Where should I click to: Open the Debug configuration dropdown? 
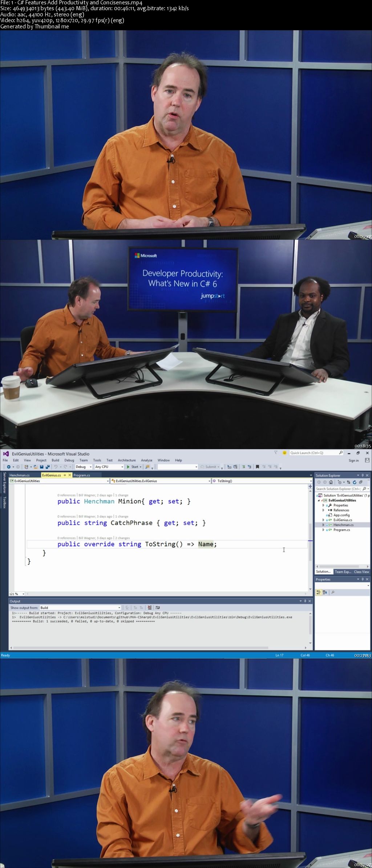(x=84, y=467)
